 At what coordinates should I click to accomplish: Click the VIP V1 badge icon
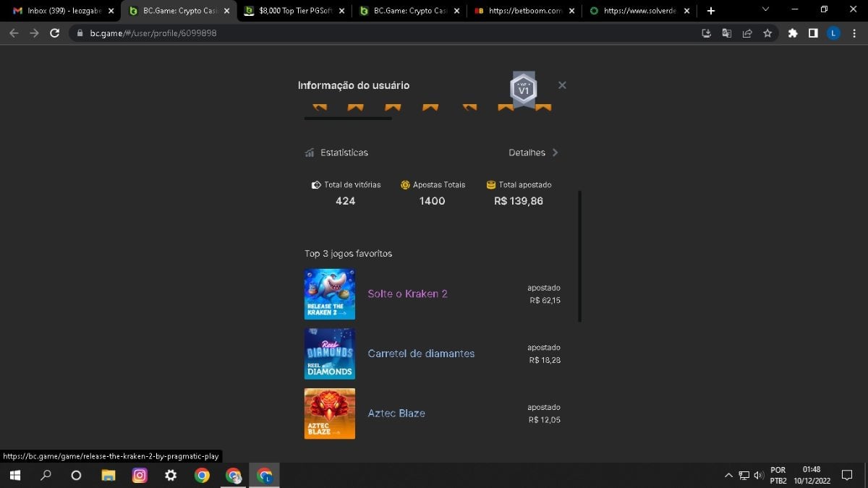(523, 90)
